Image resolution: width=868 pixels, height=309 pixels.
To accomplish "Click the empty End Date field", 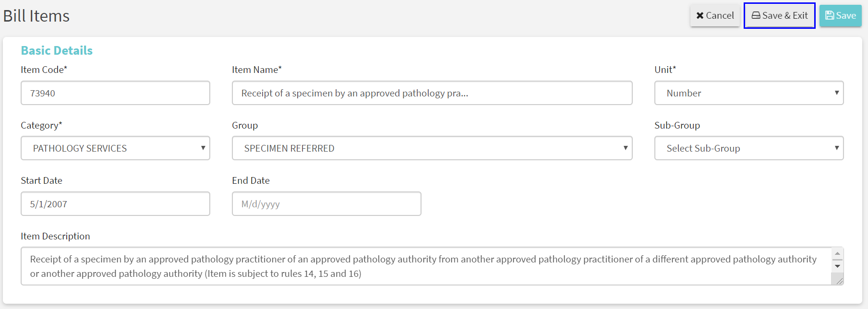I will (326, 203).
